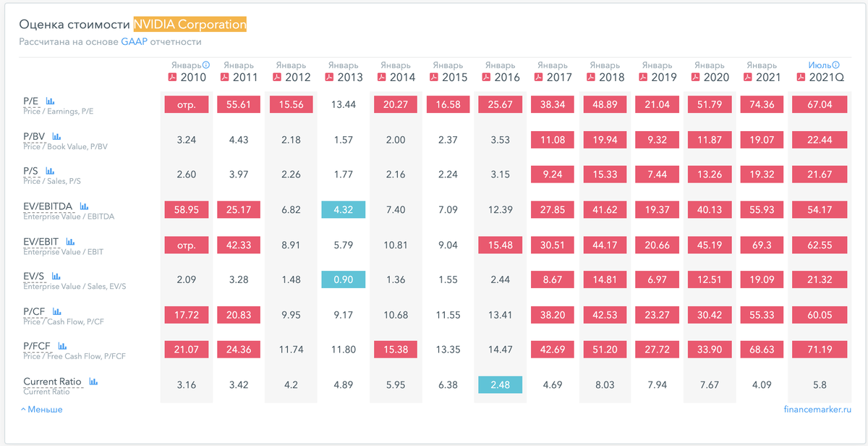Select the Current Ratio value 8.03
The image size is (868, 446).
click(x=605, y=384)
